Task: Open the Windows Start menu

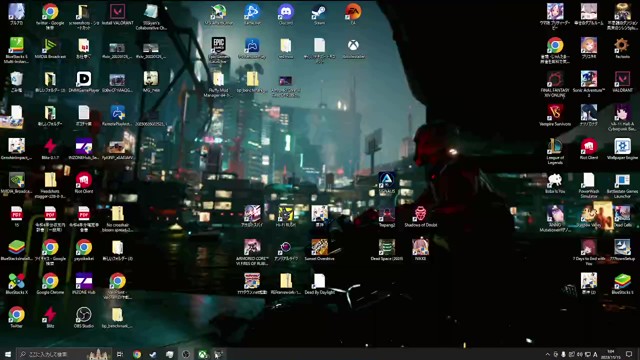Action: click(8, 354)
